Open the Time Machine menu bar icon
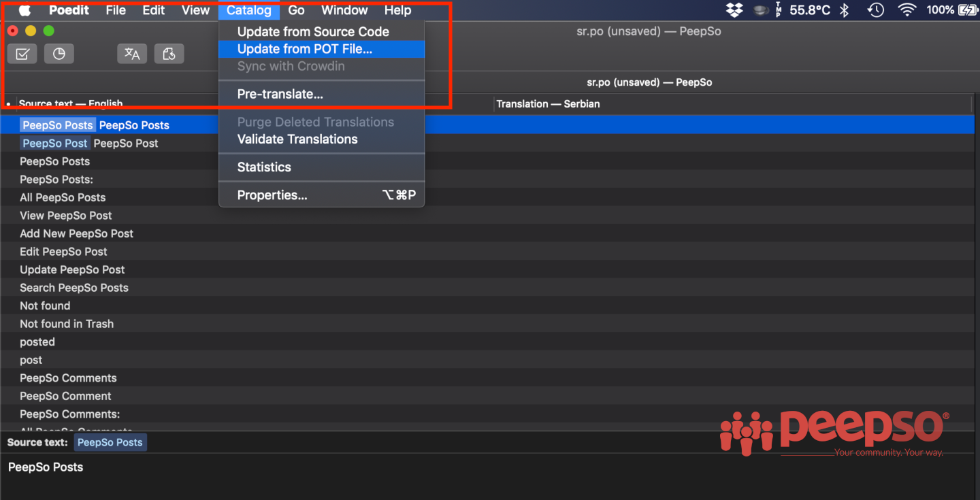 876,10
